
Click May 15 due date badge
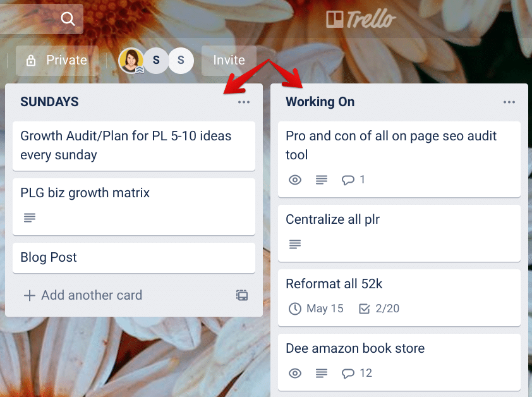[x=316, y=308]
